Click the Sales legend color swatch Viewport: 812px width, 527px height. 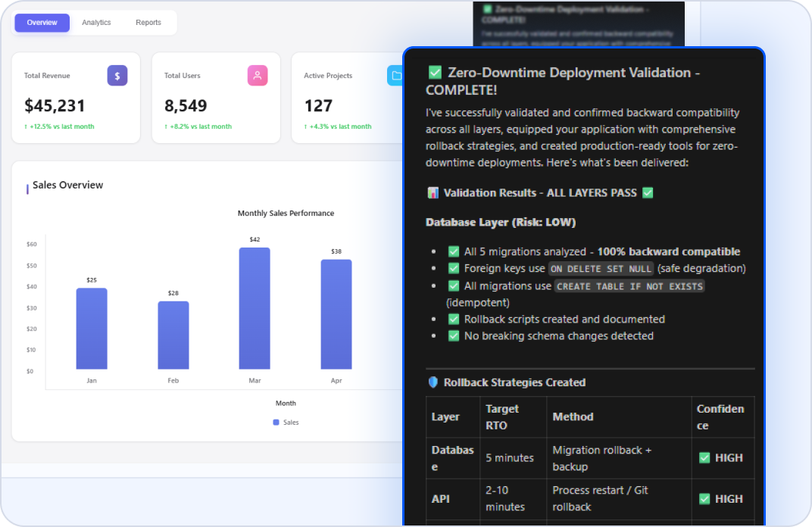(x=276, y=423)
